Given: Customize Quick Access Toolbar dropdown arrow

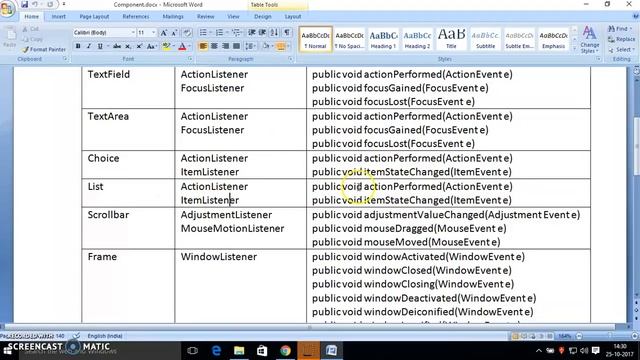Looking at the screenshot, I should click(64, 4).
